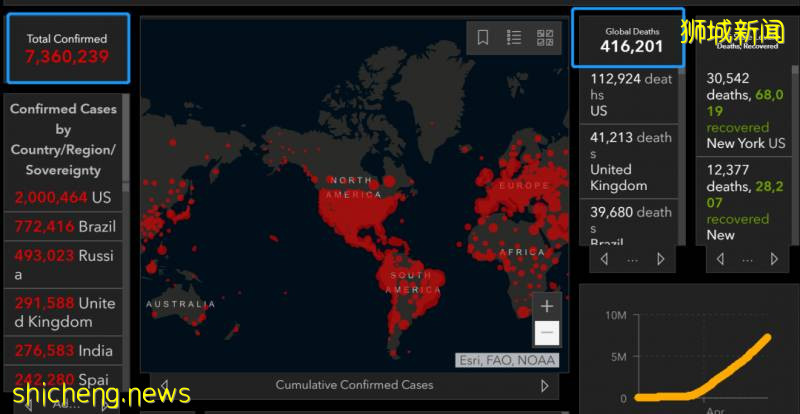Click right arrow under US recovered list
800x414 pixels.
(x=775, y=259)
